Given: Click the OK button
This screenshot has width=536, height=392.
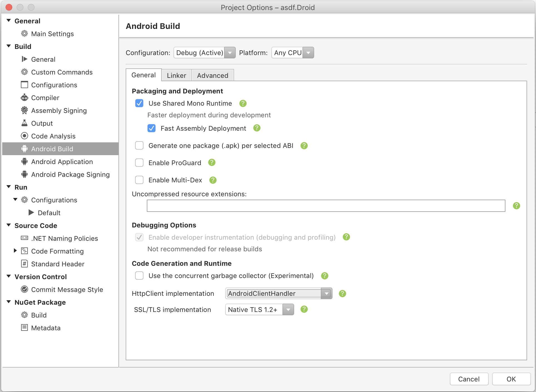Looking at the screenshot, I should [511, 379].
